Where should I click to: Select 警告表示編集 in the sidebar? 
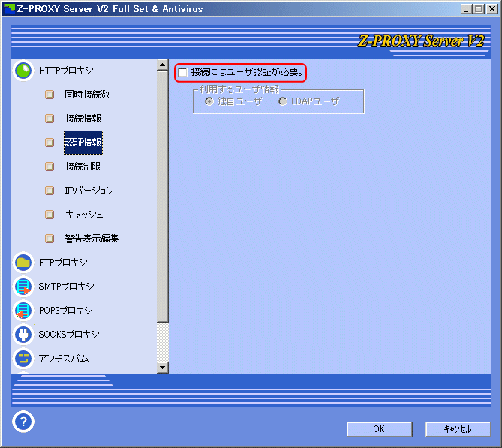pos(92,239)
